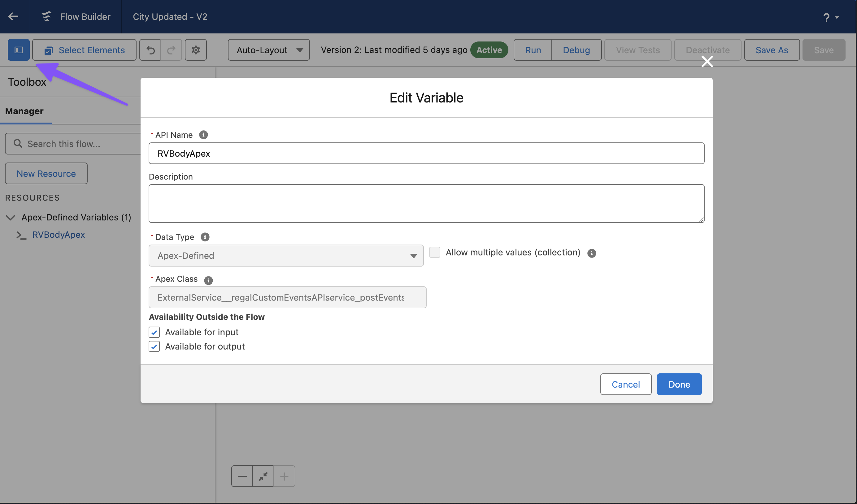Click Cancel in the dialog
Viewport: 857px width, 504px height.
pos(626,384)
